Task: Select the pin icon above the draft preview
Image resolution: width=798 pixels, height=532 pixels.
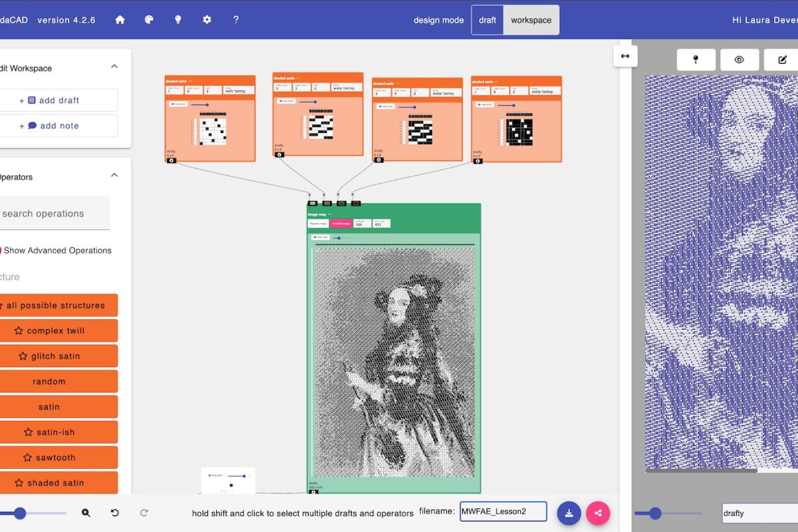Action: pos(696,59)
